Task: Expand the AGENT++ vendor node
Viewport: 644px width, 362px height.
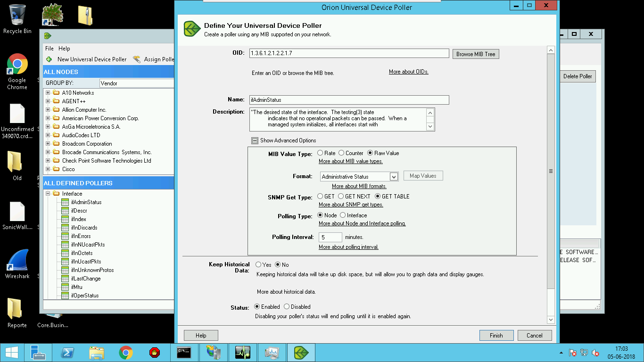Action: (x=48, y=101)
